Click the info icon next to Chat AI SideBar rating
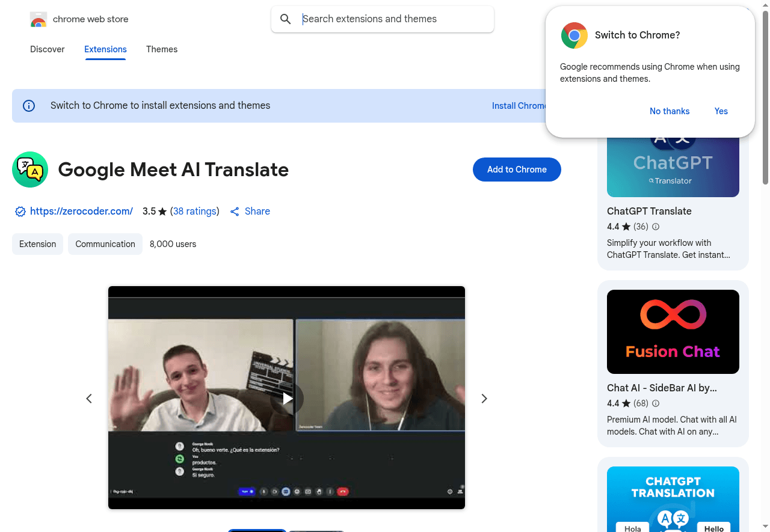 655,403
